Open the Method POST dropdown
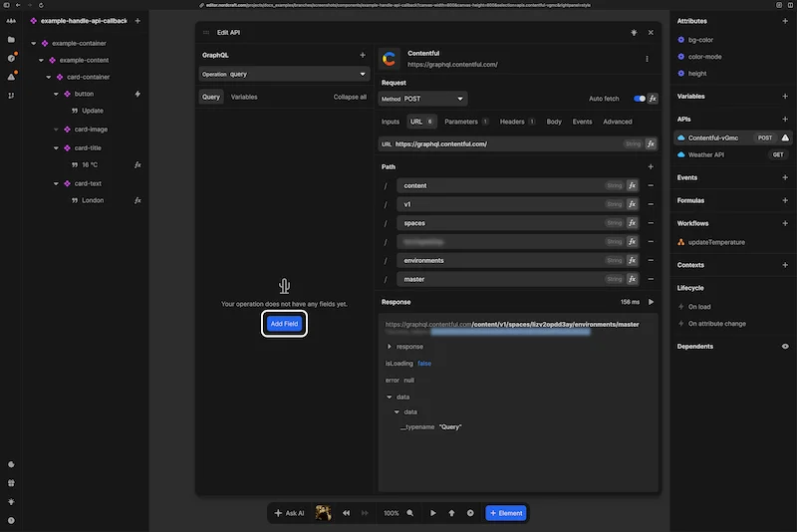797x532 pixels. (x=422, y=99)
